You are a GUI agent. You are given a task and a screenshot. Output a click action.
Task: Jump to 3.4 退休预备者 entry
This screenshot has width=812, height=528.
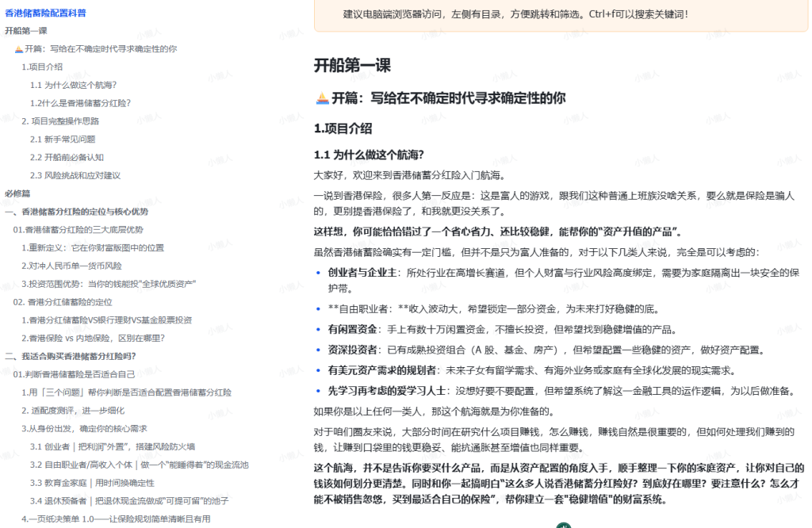[129, 501]
